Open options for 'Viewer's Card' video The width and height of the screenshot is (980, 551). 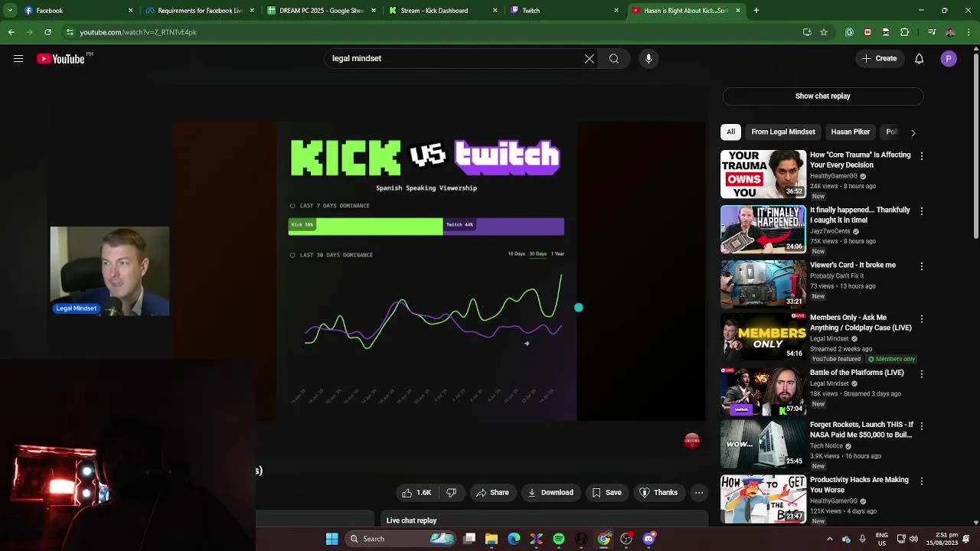point(922,266)
